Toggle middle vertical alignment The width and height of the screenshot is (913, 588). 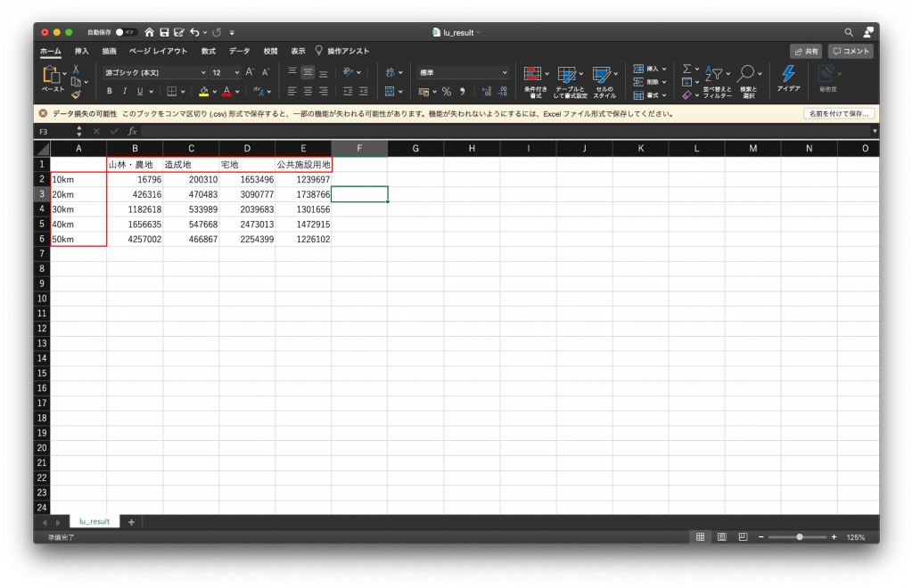(x=308, y=72)
